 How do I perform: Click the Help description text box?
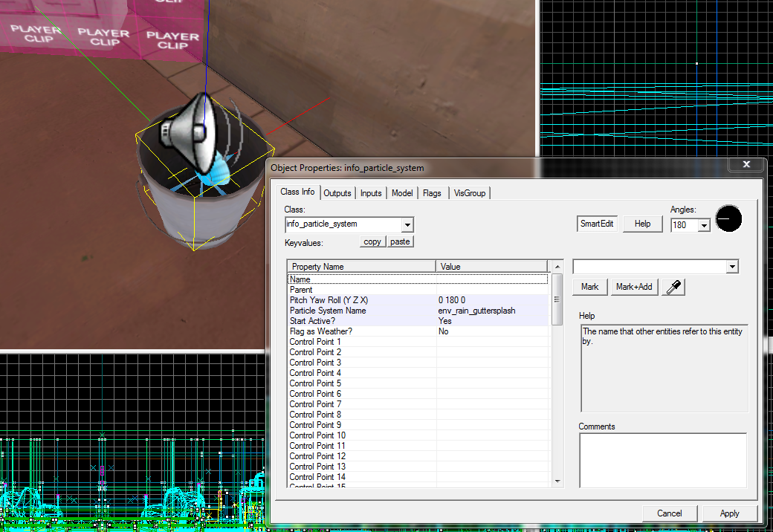pos(664,368)
